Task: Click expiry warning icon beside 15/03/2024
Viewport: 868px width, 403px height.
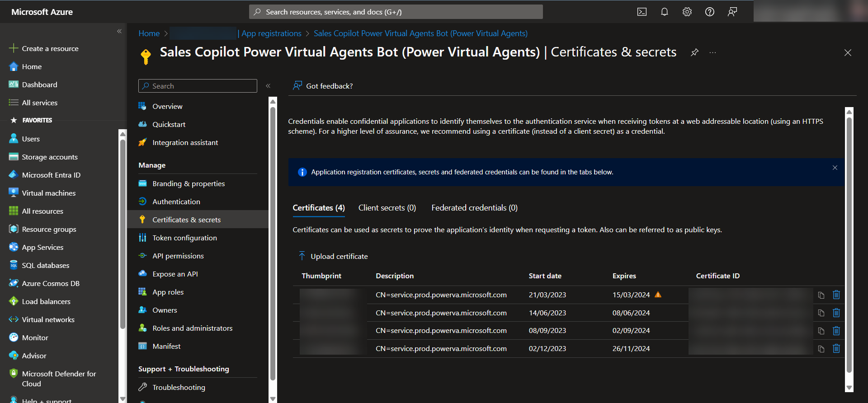Action: click(x=658, y=295)
